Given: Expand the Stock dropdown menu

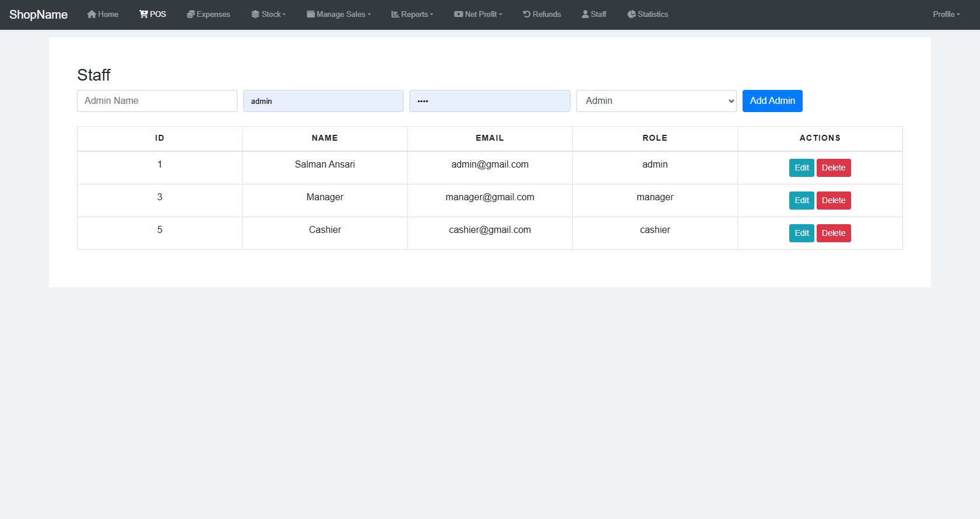Looking at the screenshot, I should 268,14.
